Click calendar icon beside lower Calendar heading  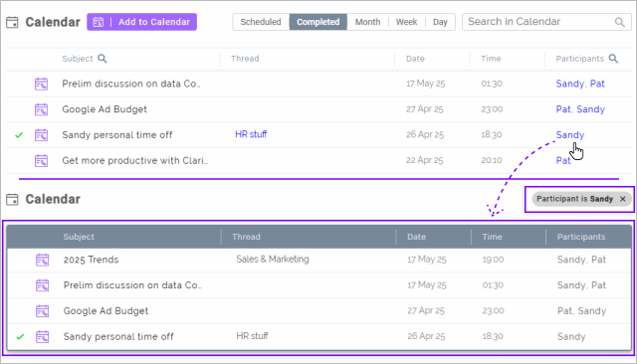(12, 199)
